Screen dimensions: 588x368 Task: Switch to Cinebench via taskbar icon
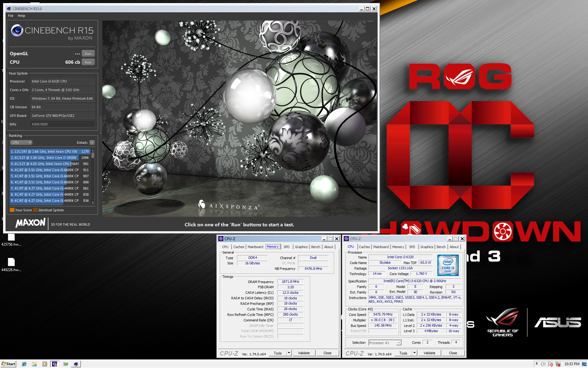(76, 364)
